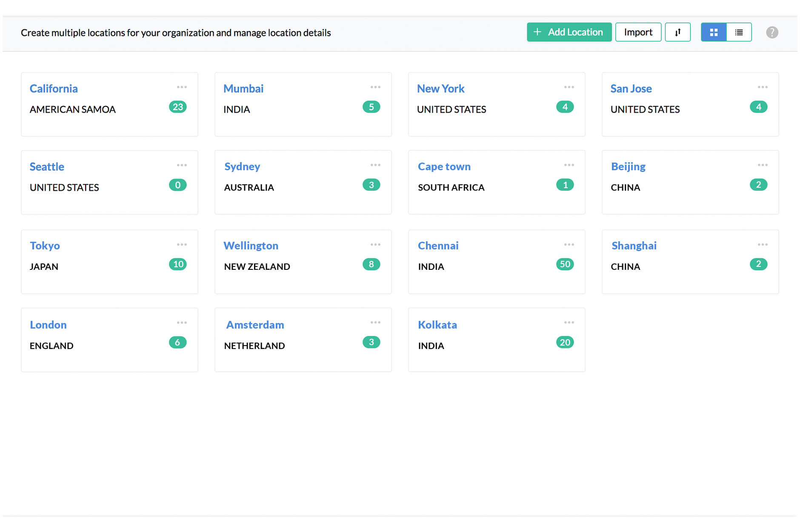Open options menu on California card
Screen dimensions: 800x532
pyautogui.click(x=182, y=87)
